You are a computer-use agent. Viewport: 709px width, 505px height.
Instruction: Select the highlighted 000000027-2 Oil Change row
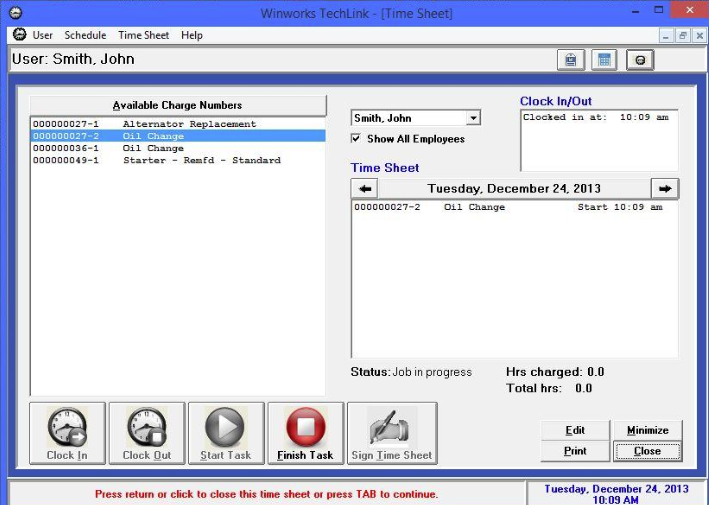(x=178, y=136)
